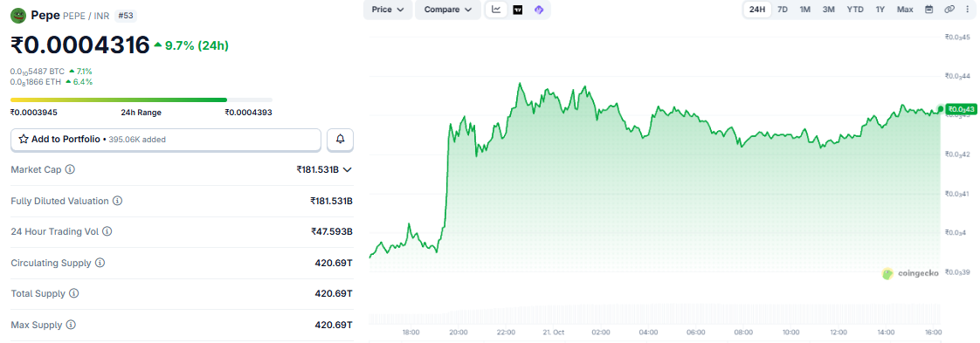Click the Pepe frog coin logo
Screen dimensions: 980x343
pyautogui.click(x=18, y=15)
